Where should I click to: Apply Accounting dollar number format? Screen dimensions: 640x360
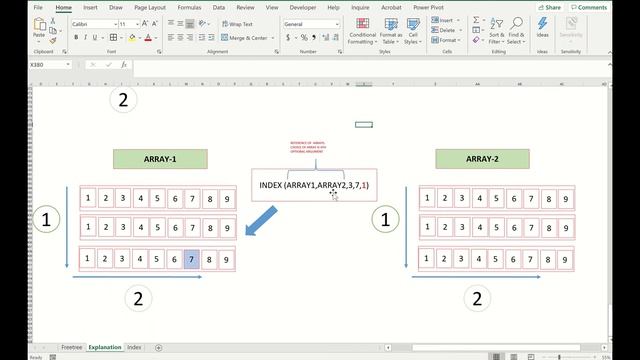point(288,38)
